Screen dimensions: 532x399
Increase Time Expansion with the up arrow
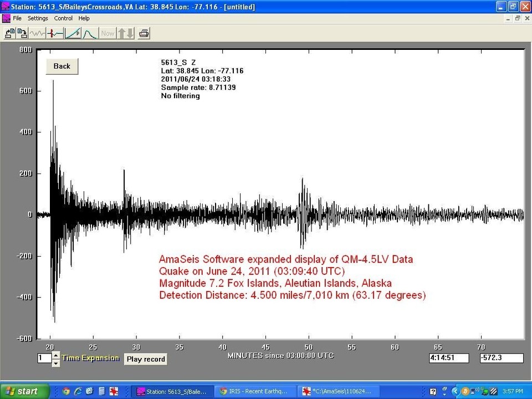[55, 355]
